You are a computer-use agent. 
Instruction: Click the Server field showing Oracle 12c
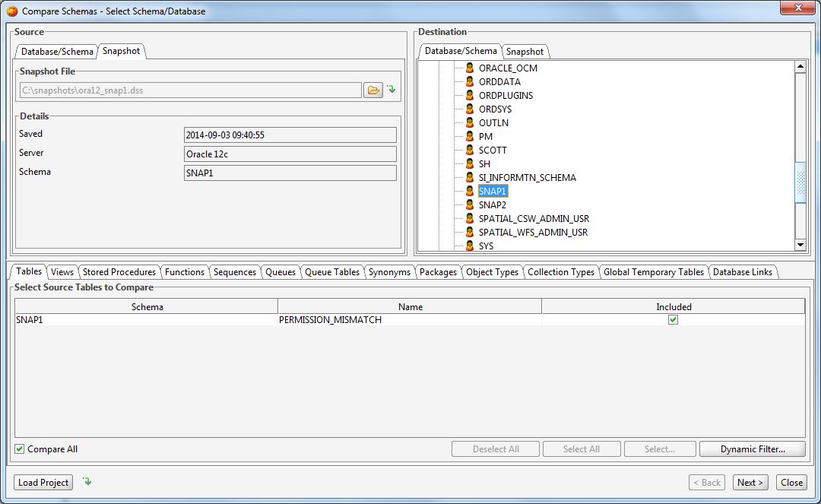pyautogui.click(x=289, y=154)
